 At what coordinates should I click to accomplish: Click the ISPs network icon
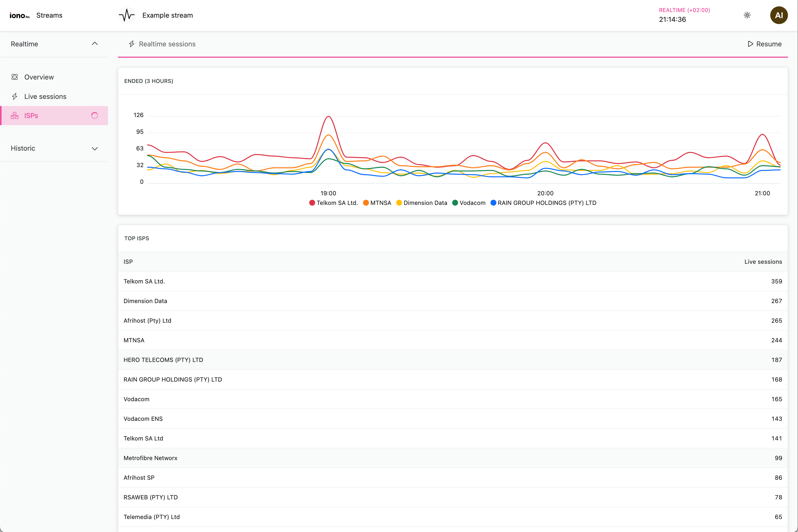[x=14, y=116]
